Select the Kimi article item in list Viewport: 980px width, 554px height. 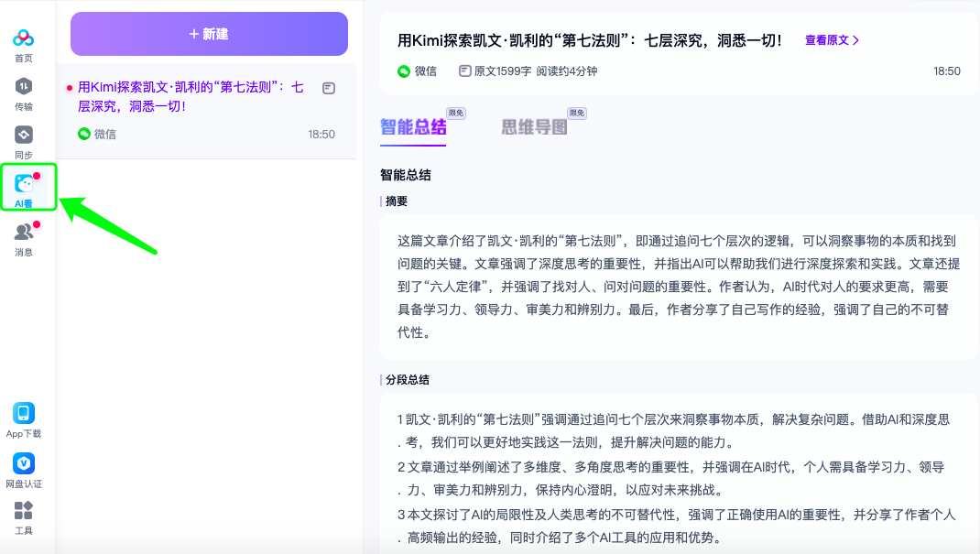click(x=206, y=111)
